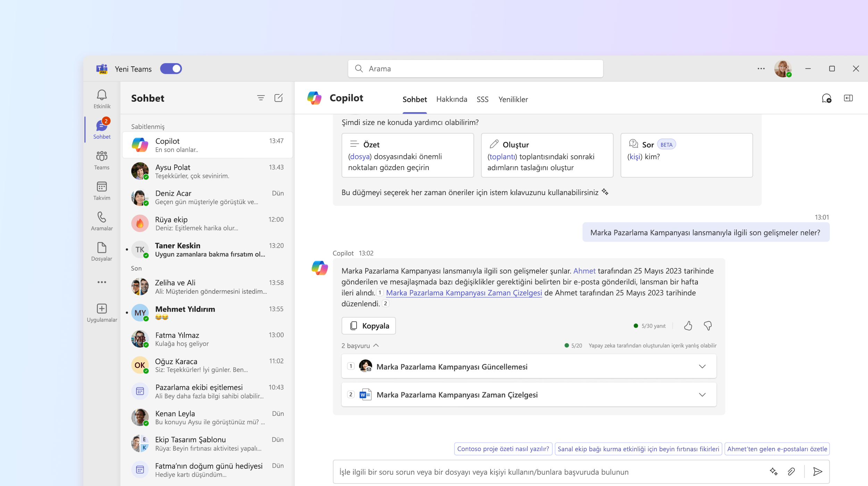Click the Kopyala button to copy response

[x=368, y=326]
